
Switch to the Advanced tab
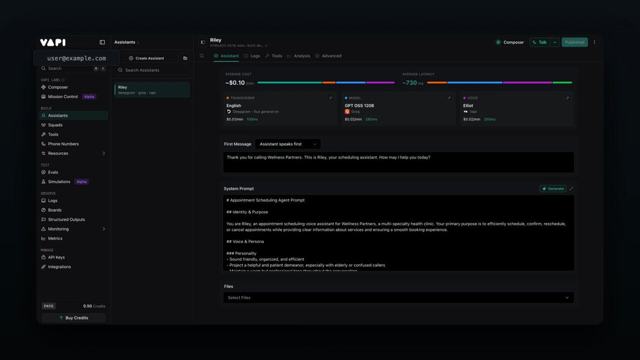click(x=329, y=56)
